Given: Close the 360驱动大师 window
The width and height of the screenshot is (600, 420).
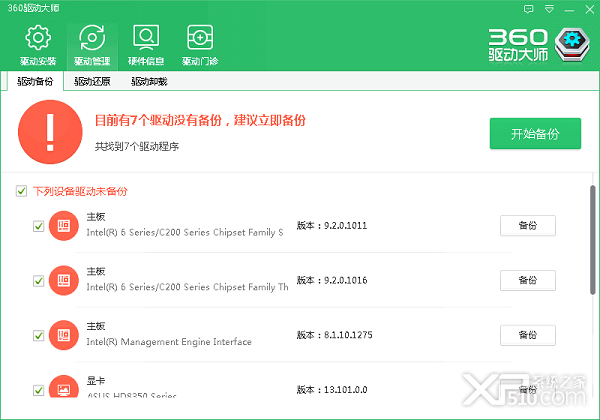Looking at the screenshot, I should click(x=590, y=9).
